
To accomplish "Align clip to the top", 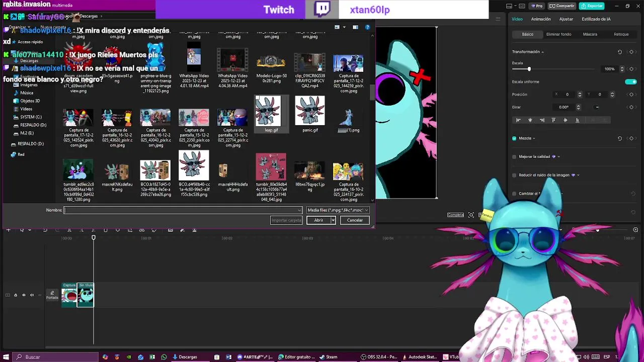I will (553, 120).
